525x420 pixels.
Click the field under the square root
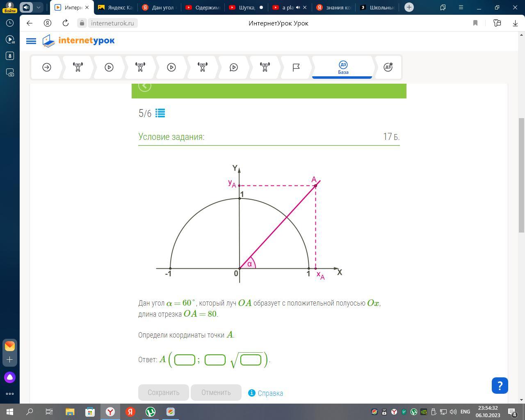tap(251, 360)
